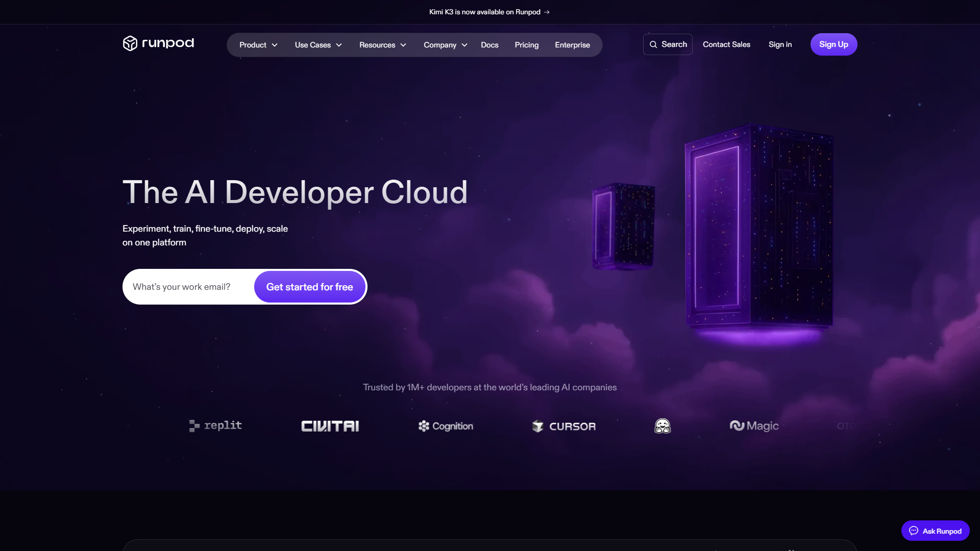The image size is (980, 551).
Task: Click the Sign in link
Action: tap(780, 44)
